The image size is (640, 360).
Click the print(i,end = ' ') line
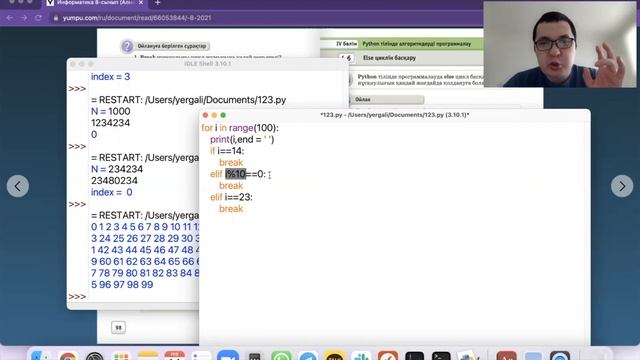[x=242, y=140]
